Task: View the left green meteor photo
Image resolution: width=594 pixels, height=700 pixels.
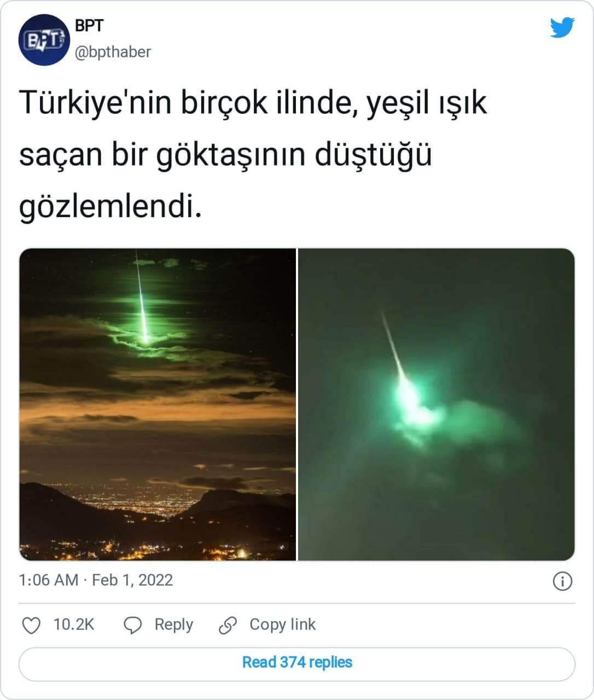Action: tap(158, 405)
